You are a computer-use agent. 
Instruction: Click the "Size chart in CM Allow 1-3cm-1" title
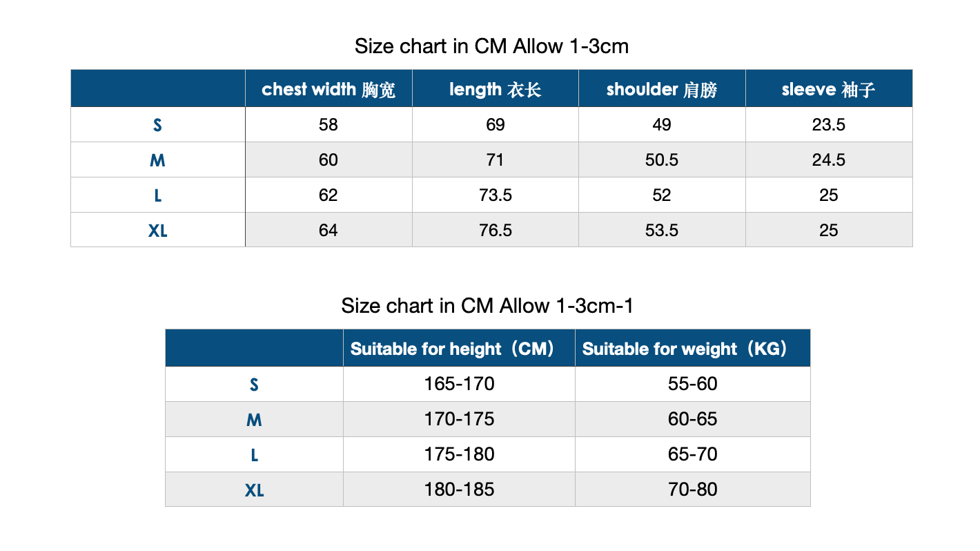point(487,305)
